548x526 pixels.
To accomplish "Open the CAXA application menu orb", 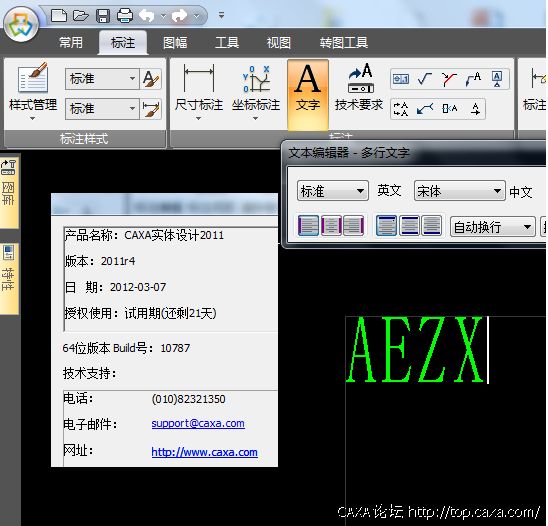I will tap(20, 24).
